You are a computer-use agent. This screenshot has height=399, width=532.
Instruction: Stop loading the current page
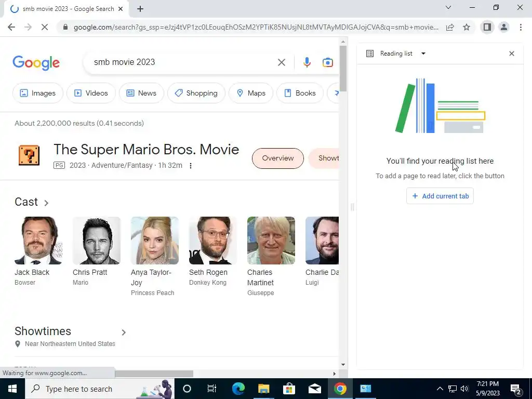(45, 27)
